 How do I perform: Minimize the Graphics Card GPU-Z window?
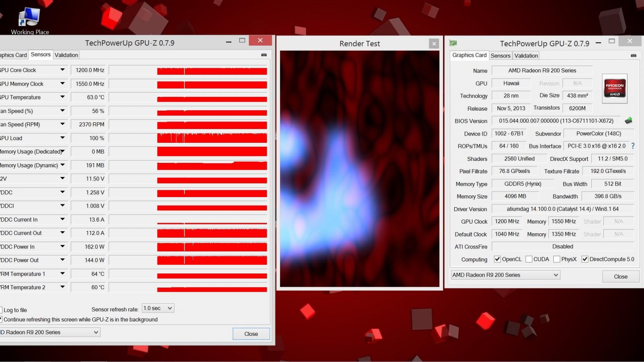click(599, 42)
